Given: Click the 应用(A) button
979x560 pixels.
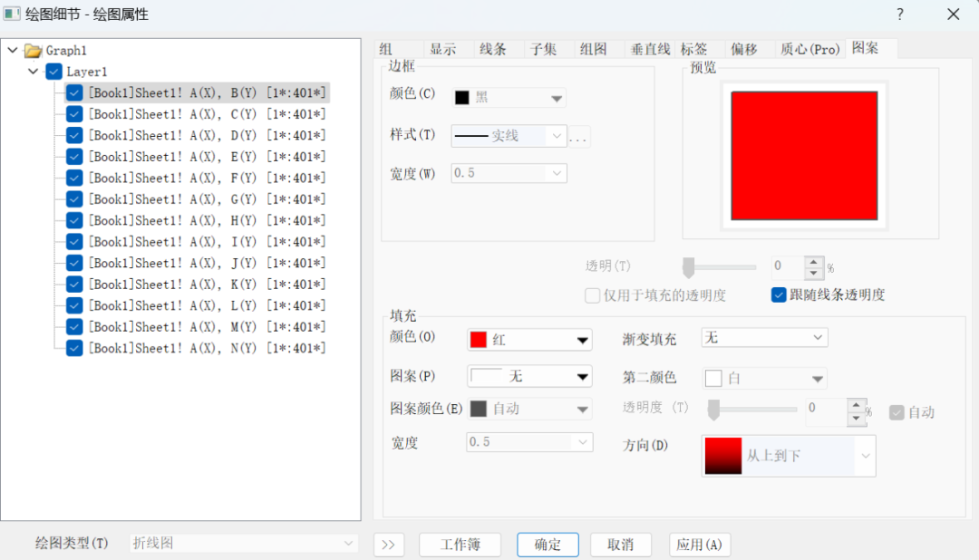Looking at the screenshot, I should [x=699, y=545].
